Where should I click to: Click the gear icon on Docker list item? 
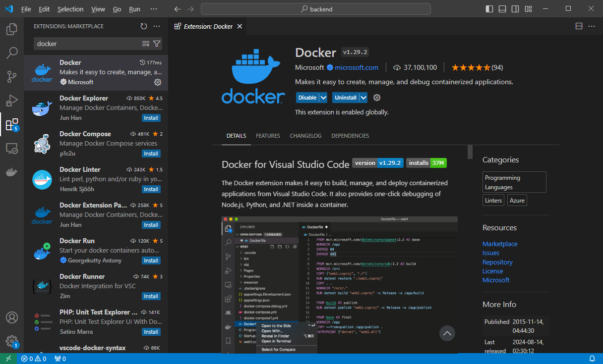[x=158, y=82]
